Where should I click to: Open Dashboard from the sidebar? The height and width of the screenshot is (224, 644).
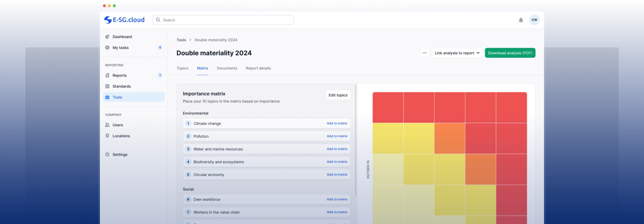point(122,37)
